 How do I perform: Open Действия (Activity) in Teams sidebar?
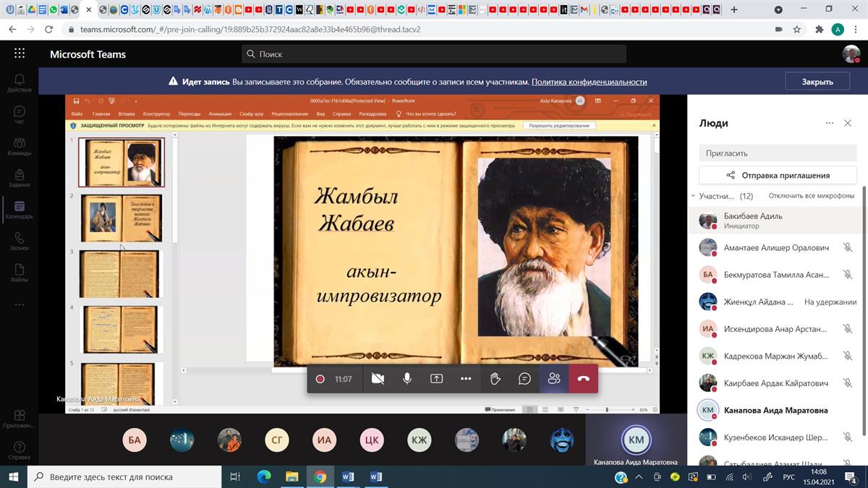click(x=20, y=83)
